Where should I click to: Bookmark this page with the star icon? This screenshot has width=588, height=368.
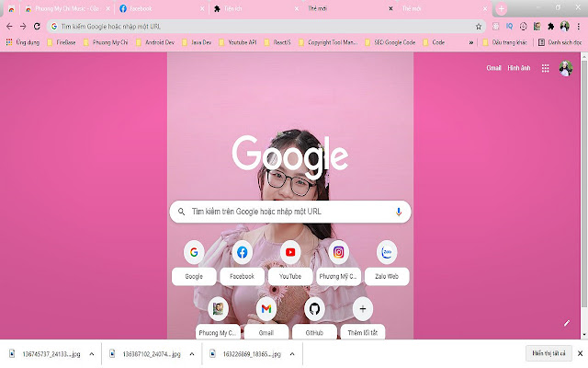click(x=479, y=27)
